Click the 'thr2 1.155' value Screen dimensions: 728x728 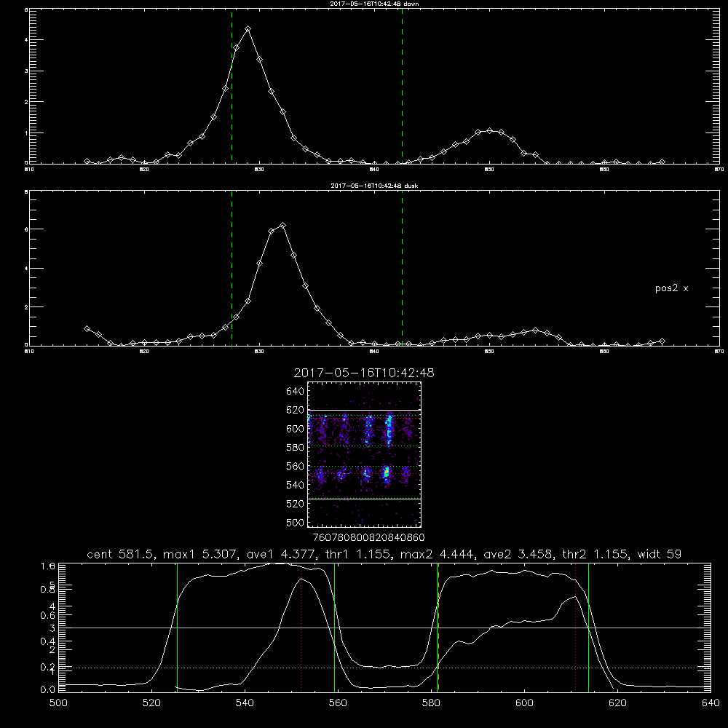596,554
